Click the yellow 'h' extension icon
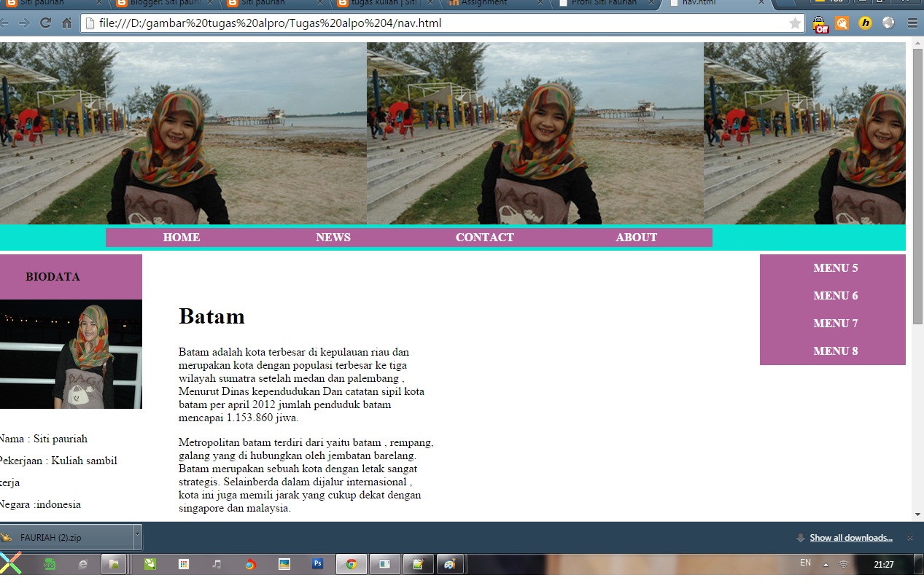 tap(865, 23)
